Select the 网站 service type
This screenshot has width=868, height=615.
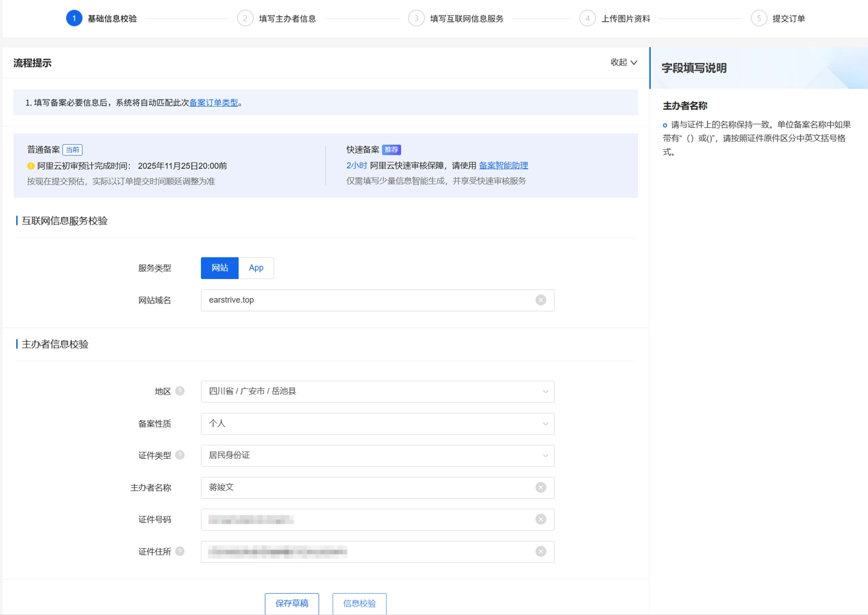[x=219, y=268]
